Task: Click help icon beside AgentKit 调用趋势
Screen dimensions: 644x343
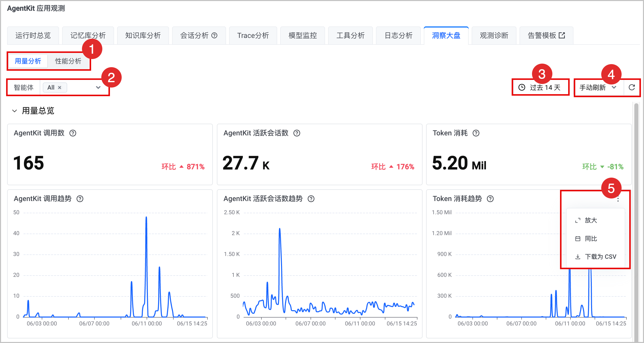Action: click(x=80, y=199)
